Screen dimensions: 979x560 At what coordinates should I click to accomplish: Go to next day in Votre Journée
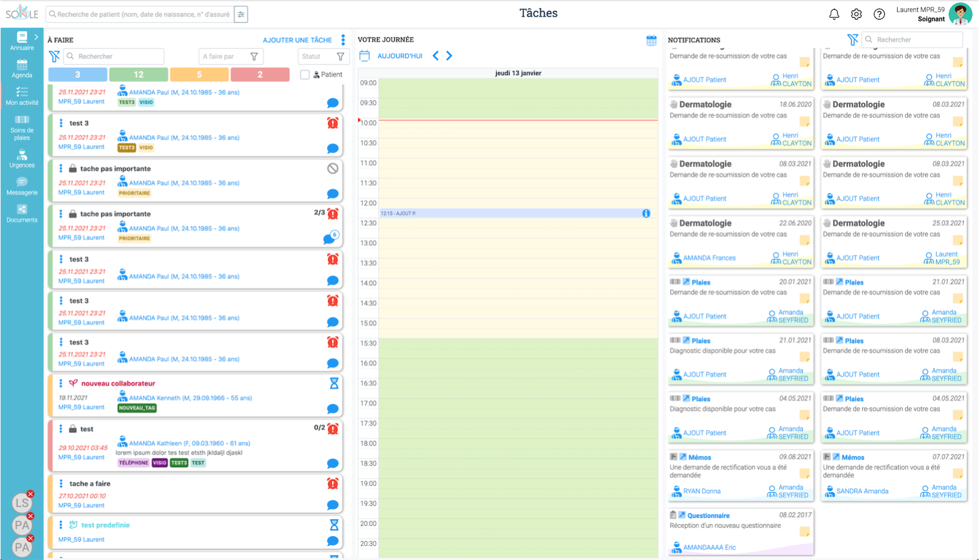pos(449,56)
